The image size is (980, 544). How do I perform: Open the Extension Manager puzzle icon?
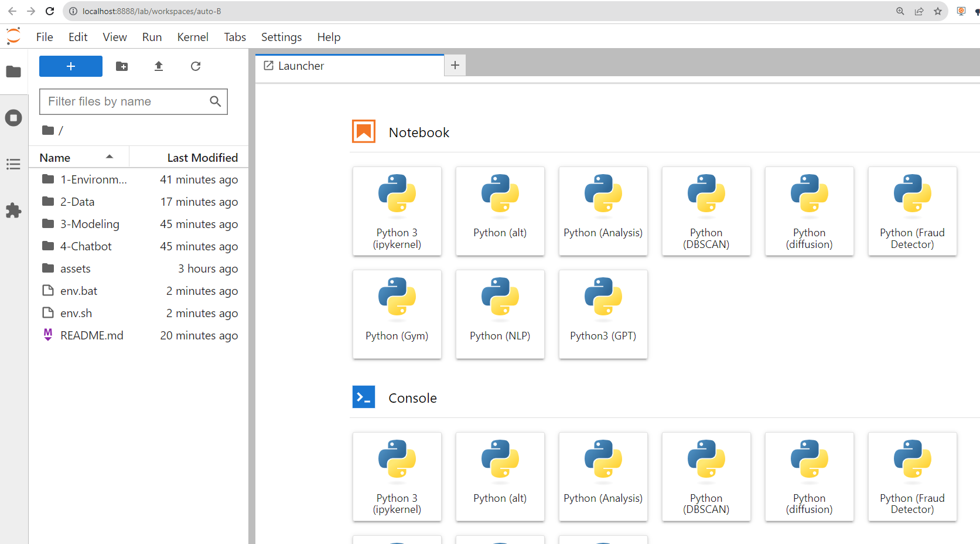point(13,210)
